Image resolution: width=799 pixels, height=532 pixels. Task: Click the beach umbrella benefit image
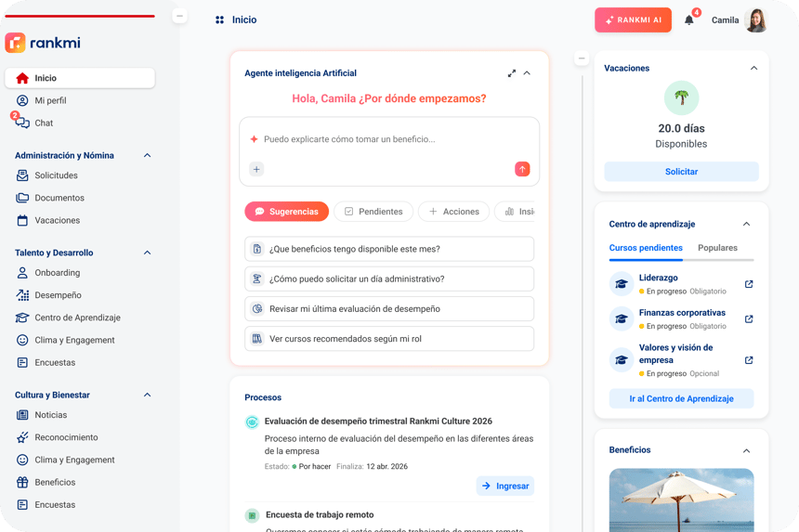681,500
